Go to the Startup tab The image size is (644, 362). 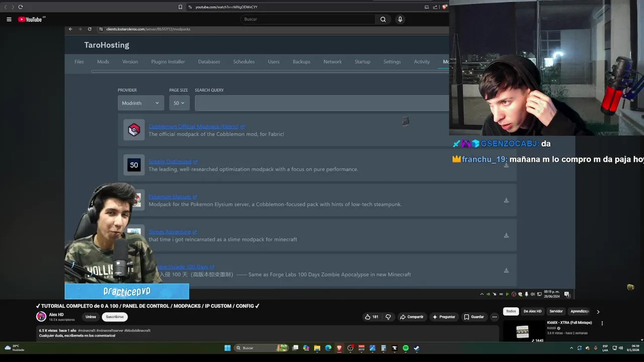tap(362, 62)
